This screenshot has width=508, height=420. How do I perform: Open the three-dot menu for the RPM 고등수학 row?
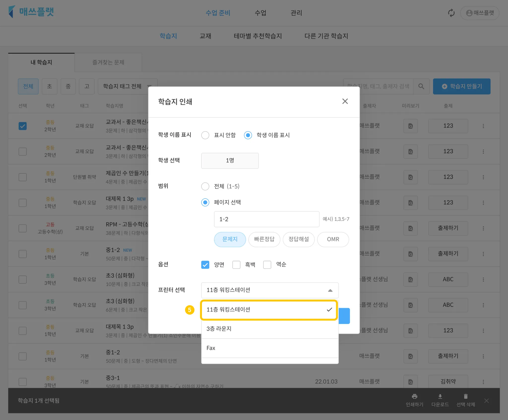[x=483, y=228]
